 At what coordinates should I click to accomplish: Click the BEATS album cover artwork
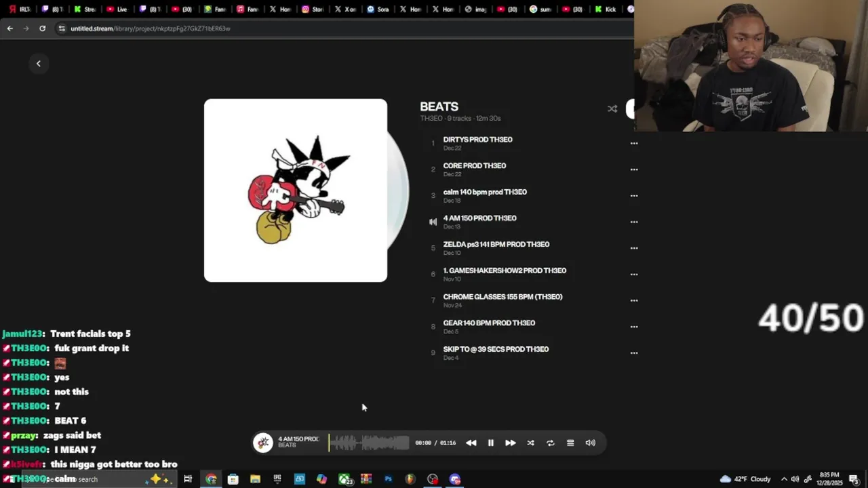pyautogui.click(x=296, y=190)
